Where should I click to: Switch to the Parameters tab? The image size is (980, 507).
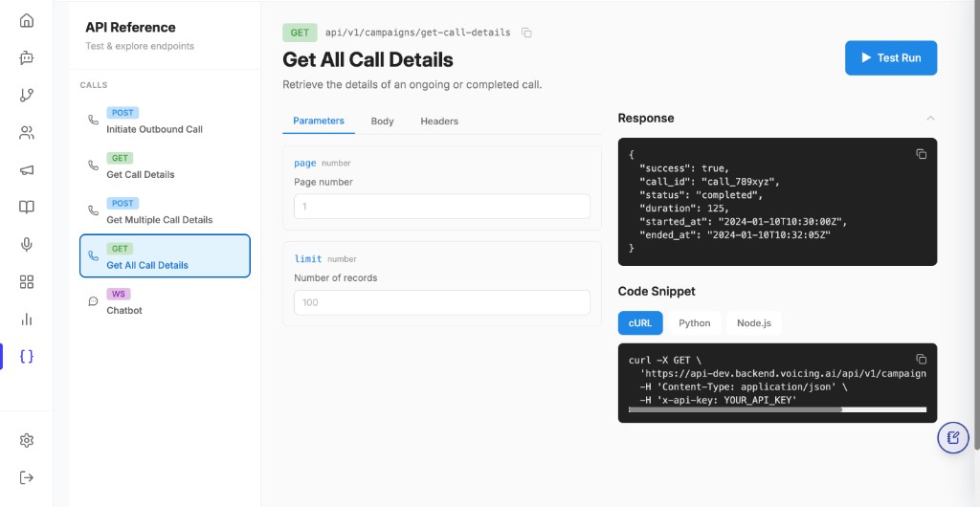pyautogui.click(x=318, y=121)
